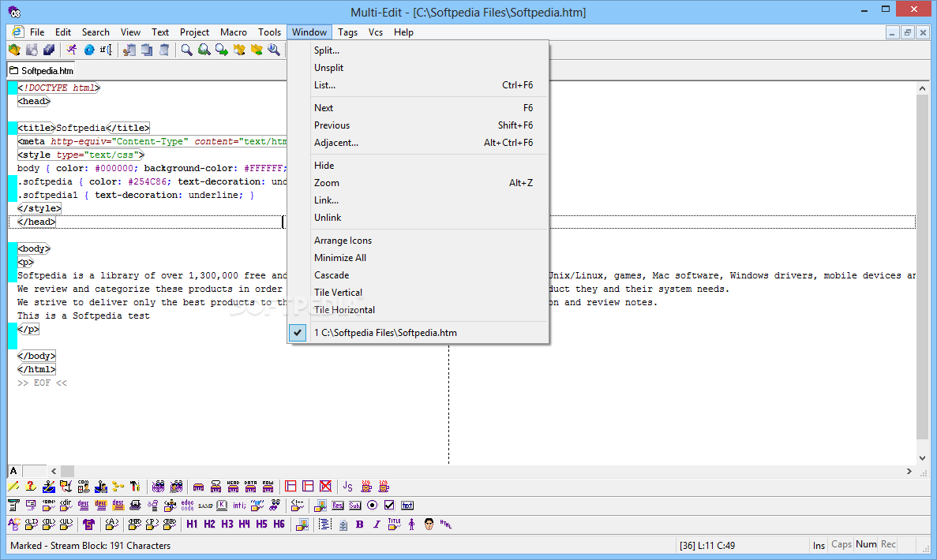Click the vertical scrollbar up arrow
The image size is (937, 560).
(x=922, y=88)
